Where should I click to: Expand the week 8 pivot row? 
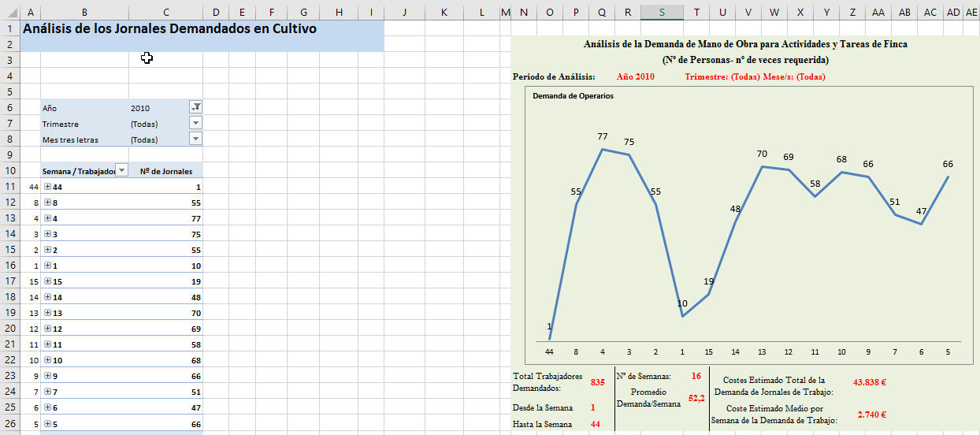[47, 203]
